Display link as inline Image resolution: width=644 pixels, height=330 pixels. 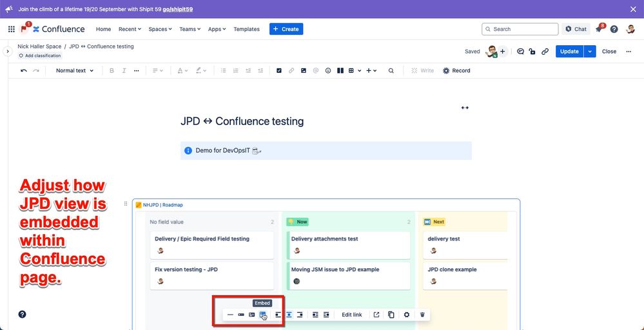[x=241, y=315]
